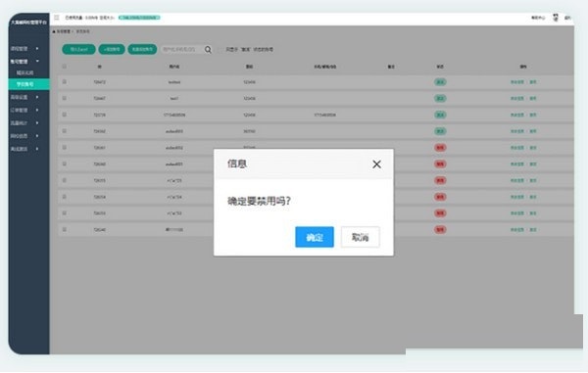
Task: Collapse the expanded 账号管理 sidebar group
Action: pyautogui.click(x=25, y=62)
